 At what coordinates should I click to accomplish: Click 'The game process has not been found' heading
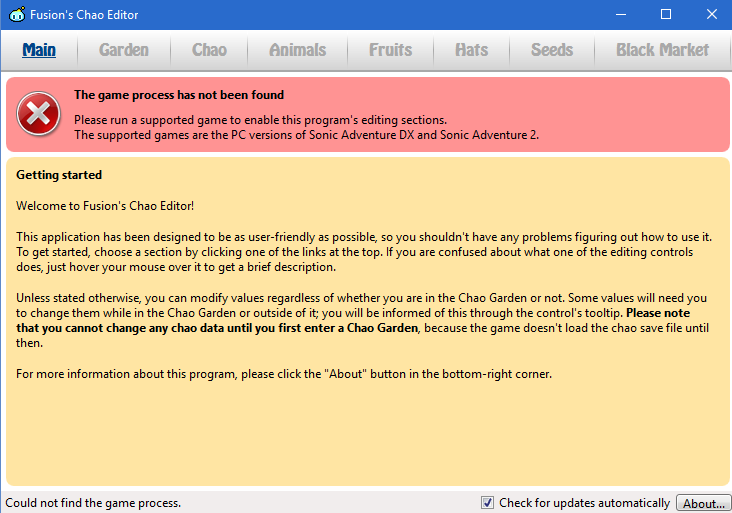coord(179,95)
